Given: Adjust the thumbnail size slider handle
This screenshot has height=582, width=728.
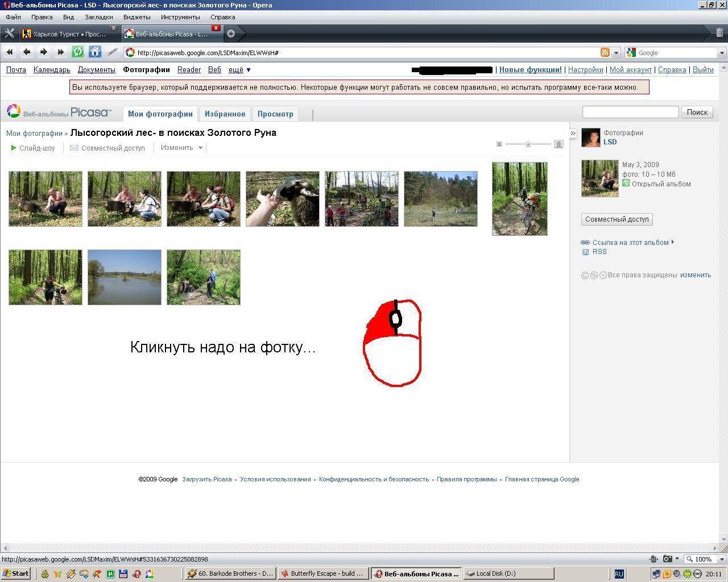Looking at the screenshot, I should (528, 144).
